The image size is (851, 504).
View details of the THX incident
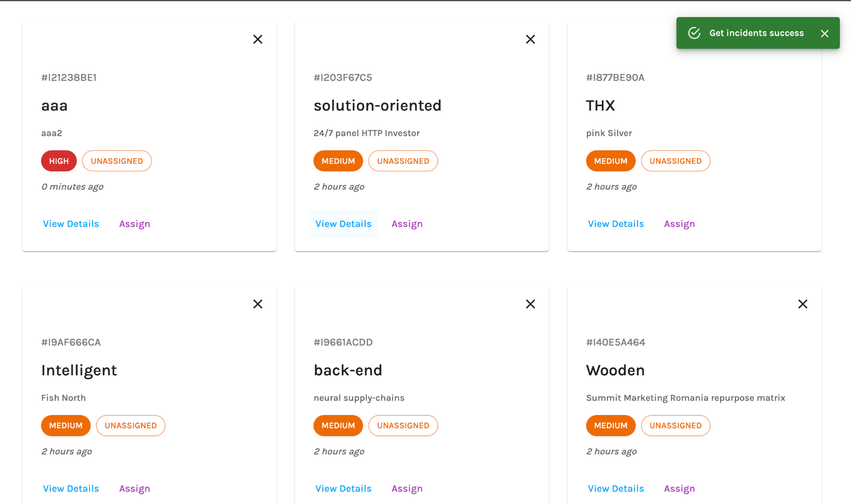click(x=616, y=224)
